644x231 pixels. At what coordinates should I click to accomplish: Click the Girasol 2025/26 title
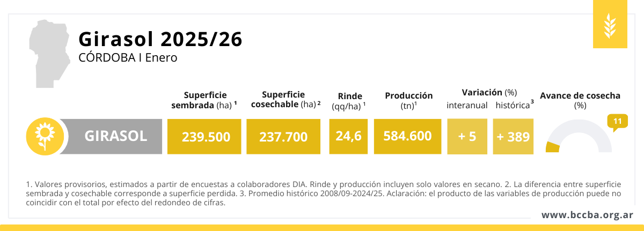click(x=160, y=39)
